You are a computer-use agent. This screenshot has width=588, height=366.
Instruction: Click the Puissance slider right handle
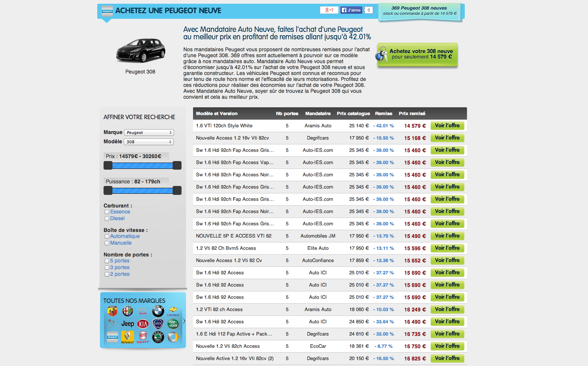(177, 191)
